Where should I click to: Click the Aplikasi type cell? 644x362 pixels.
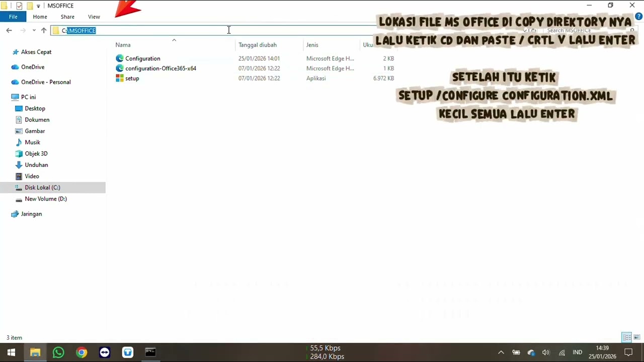[316, 78]
